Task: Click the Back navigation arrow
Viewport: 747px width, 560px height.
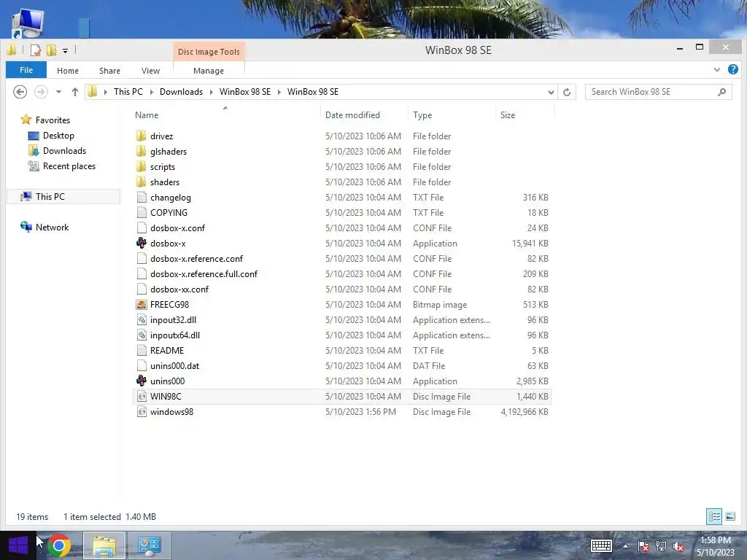Action: [x=20, y=92]
